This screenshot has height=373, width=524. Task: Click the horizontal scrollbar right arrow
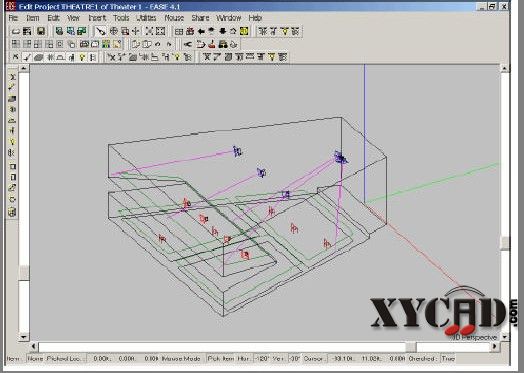pos(494,347)
